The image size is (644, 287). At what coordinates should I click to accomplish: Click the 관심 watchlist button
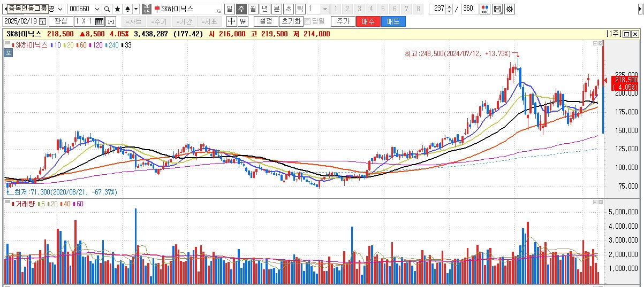pyautogui.click(x=61, y=21)
